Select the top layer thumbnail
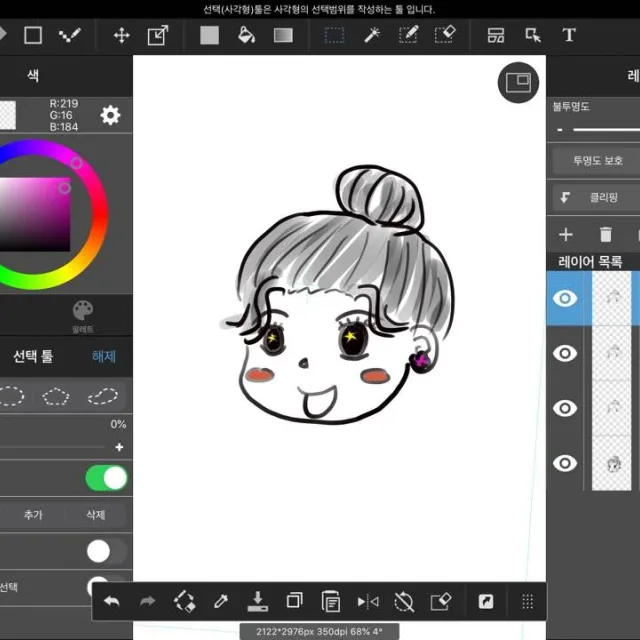Image resolution: width=640 pixels, height=640 pixels. click(x=611, y=298)
